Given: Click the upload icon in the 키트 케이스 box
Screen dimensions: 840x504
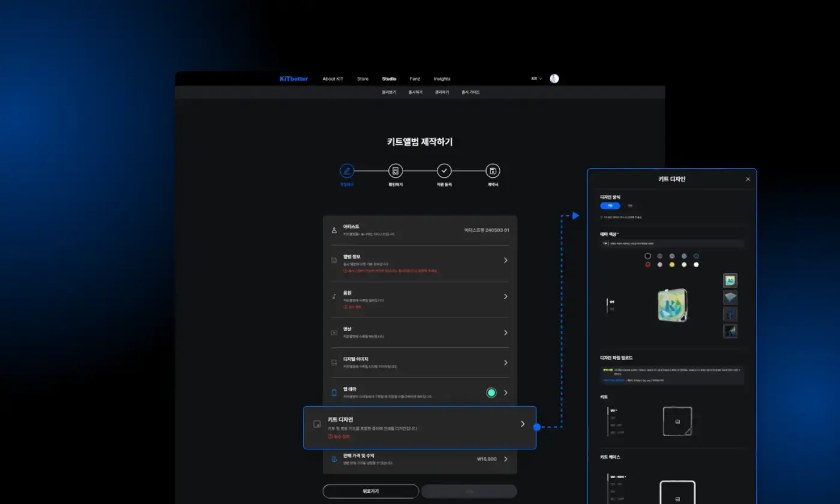Looking at the screenshot, I should click(x=677, y=498).
